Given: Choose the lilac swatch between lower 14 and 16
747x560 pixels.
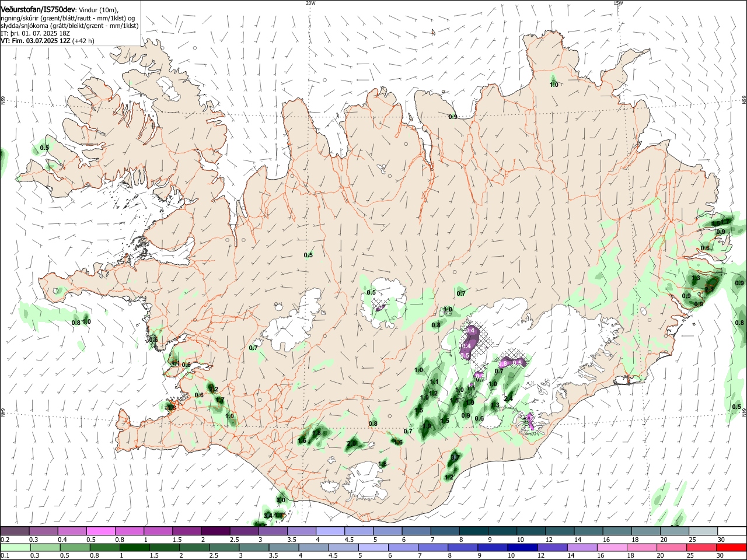Looking at the screenshot, I should [x=582, y=547].
